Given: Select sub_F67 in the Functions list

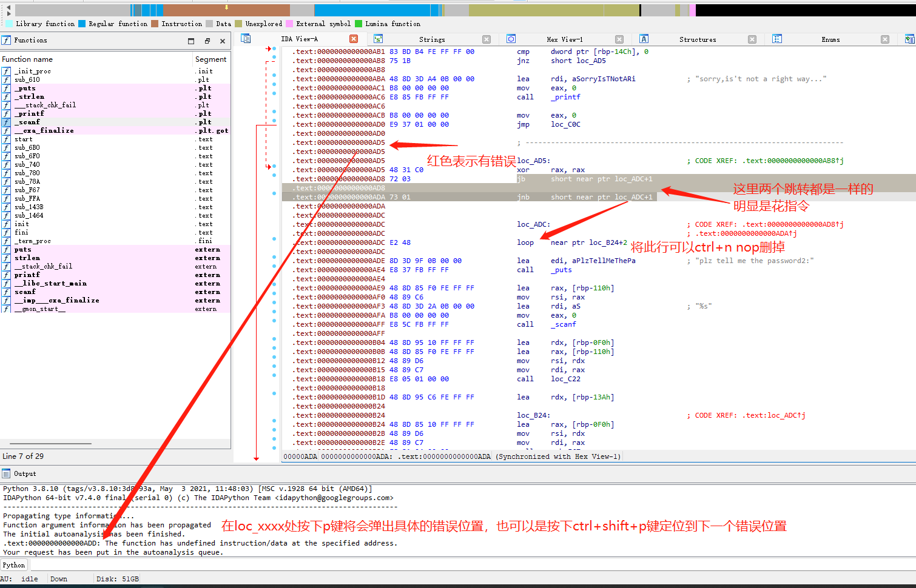Looking at the screenshot, I should (x=28, y=190).
